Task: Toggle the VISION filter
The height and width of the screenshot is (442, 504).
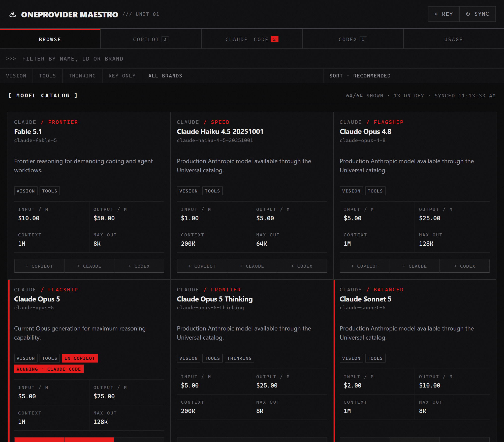Action: pyautogui.click(x=16, y=76)
